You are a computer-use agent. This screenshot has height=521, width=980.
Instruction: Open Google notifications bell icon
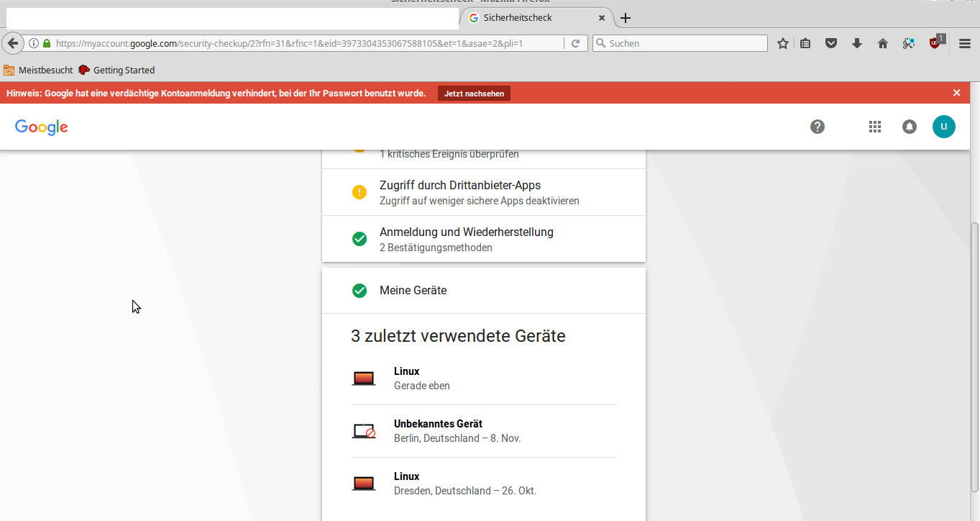coord(910,127)
